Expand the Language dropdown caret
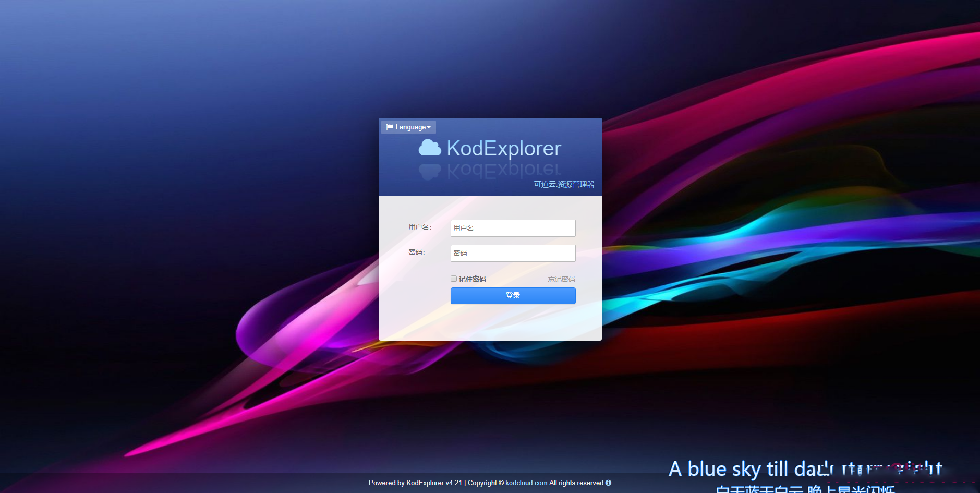The height and width of the screenshot is (493, 980). pyautogui.click(x=429, y=127)
